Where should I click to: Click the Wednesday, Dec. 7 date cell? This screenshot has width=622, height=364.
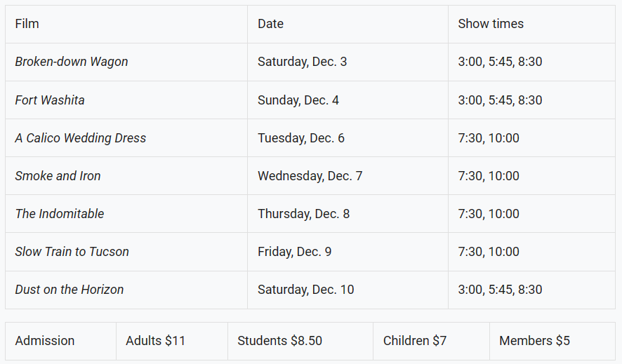click(310, 176)
